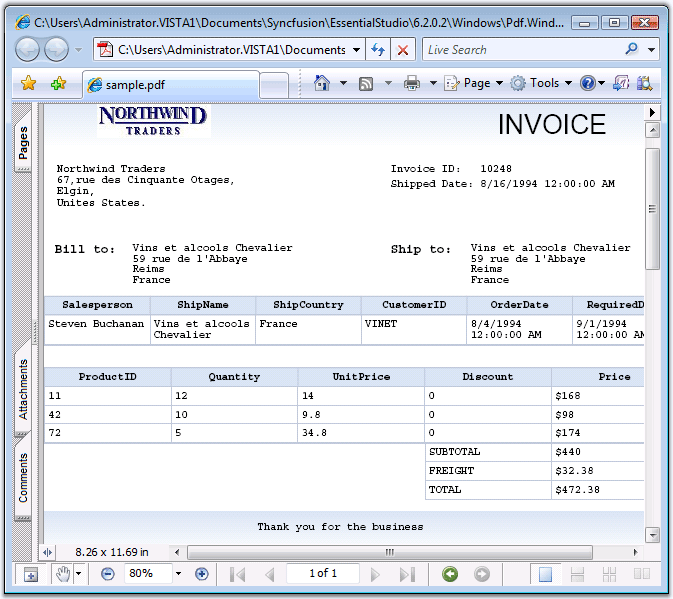Open the recent pages dropdown arrow
This screenshot has height=599, width=673.
(x=78, y=50)
